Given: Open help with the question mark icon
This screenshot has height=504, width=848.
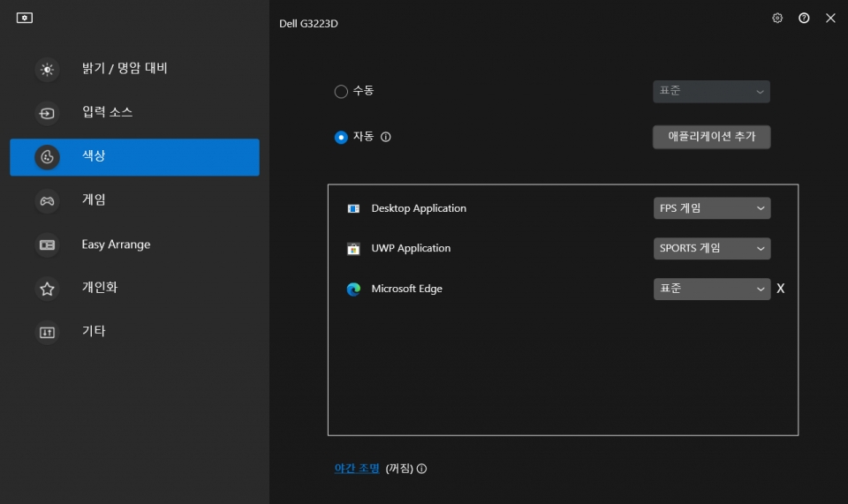Looking at the screenshot, I should [804, 18].
